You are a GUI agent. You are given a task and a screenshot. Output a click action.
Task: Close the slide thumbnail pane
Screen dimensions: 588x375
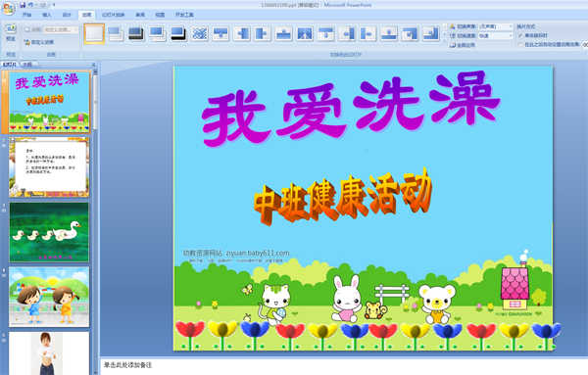(94, 65)
